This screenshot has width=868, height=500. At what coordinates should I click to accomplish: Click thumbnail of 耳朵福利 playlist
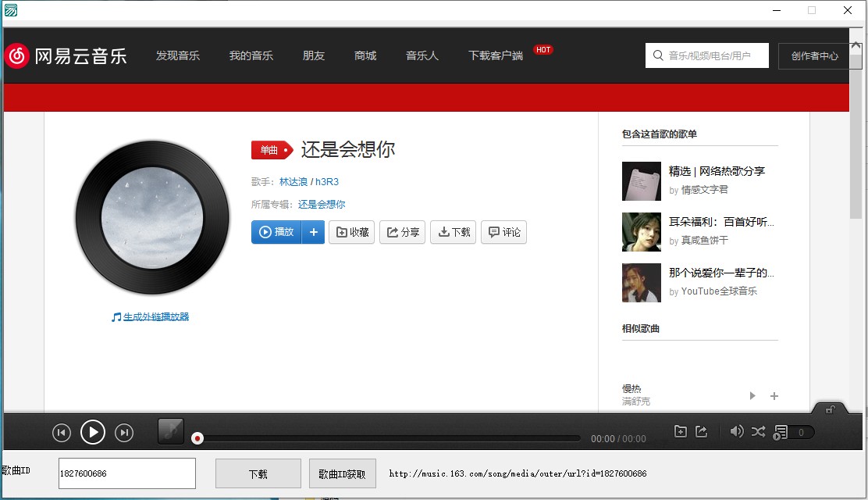pos(642,232)
